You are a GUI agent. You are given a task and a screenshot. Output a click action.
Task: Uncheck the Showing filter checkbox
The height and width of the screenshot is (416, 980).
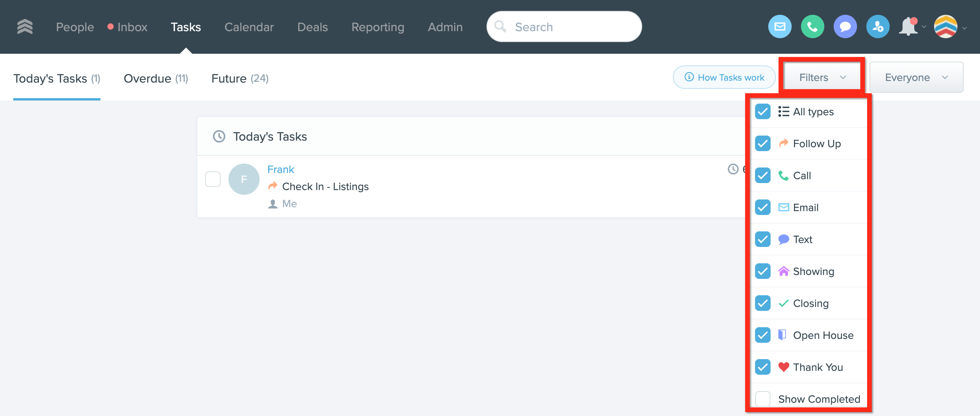click(x=763, y=271)
